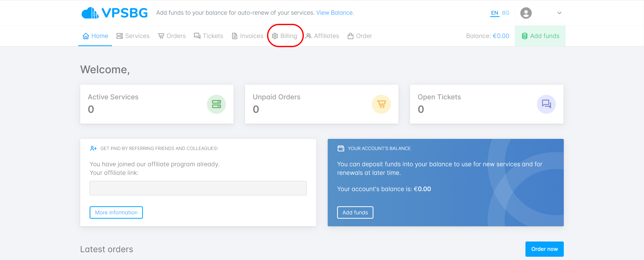Image resolution: width=644 pixels, height=260 pixels.
Task: Click the referral add-person icon
Action: tap(93, 148)
